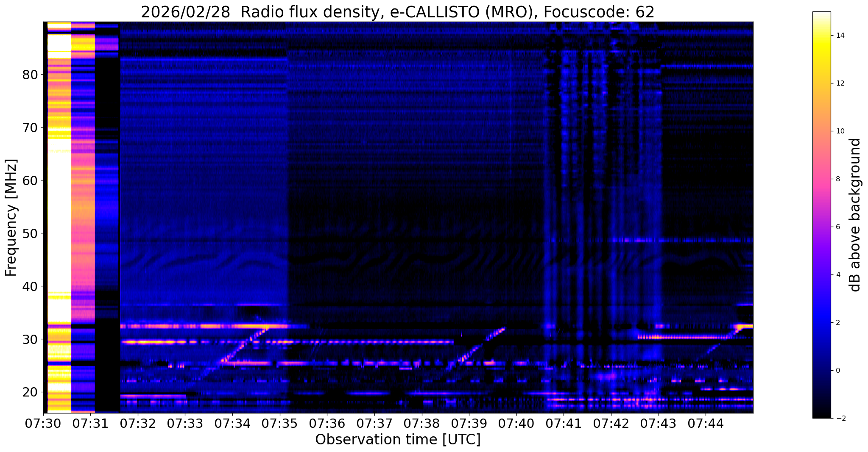Click the 07:38 time tick label
This screenshot has width=868, height=452.
click(422, 424)
